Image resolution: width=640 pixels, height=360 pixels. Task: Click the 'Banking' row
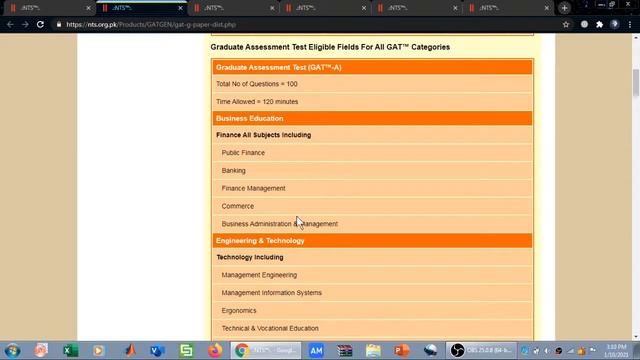[x=372, y=171]
